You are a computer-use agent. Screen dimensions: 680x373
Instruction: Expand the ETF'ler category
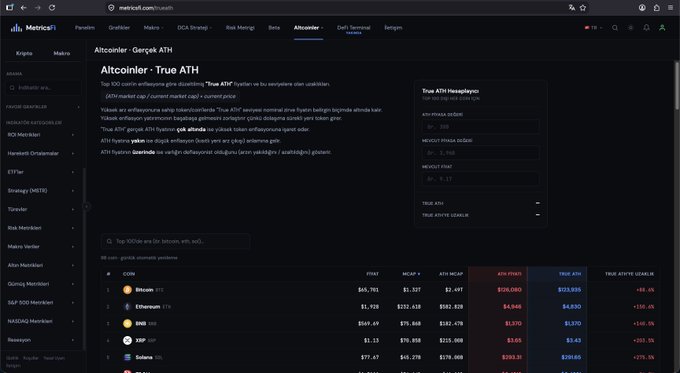[x=41, y=172]
